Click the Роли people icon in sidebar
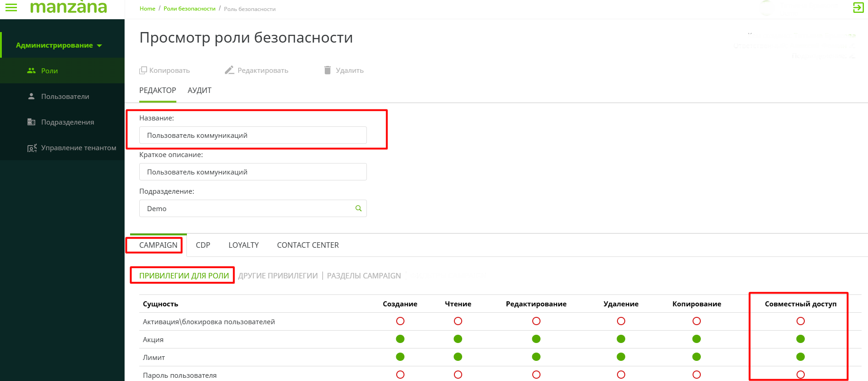This screenshot has width=868, height=381. pos(31,71)
